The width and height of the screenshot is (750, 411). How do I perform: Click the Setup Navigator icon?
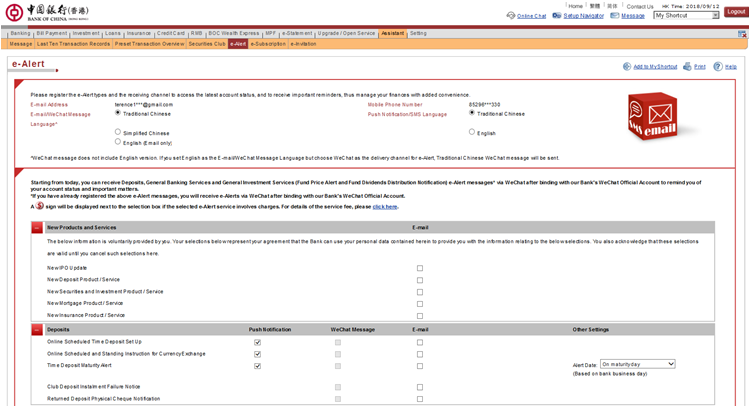pyautogui.click(x=557, y=15)
